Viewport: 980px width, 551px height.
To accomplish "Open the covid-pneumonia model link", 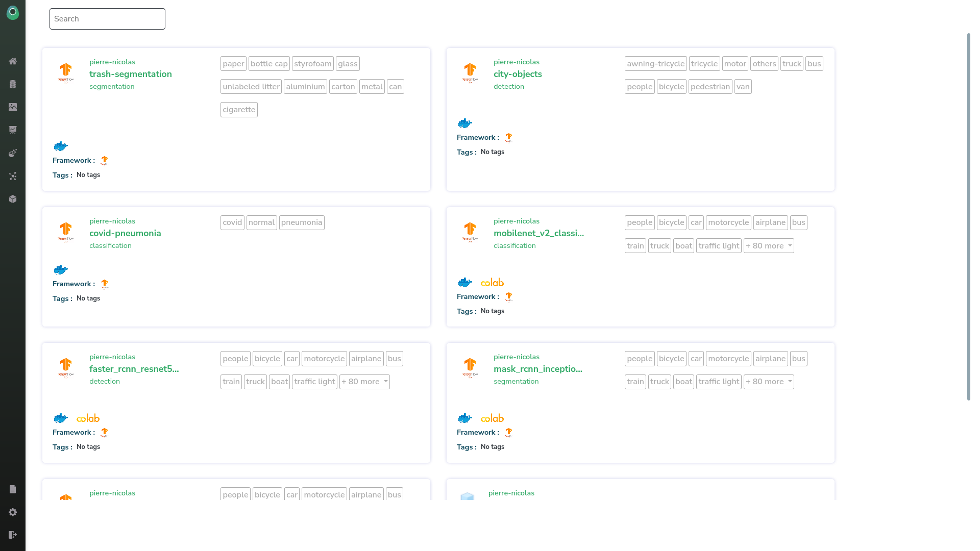I will click(x=125, y=233).
